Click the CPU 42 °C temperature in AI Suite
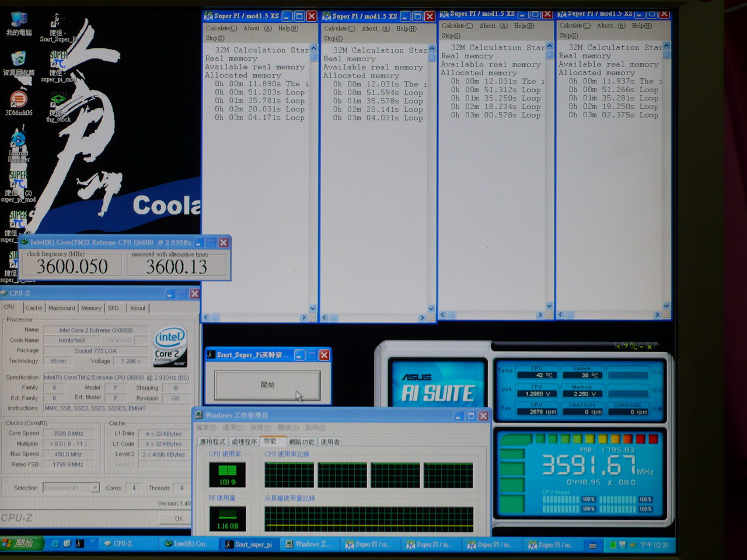Screen dimensions: 747x560 pos(537,375)
